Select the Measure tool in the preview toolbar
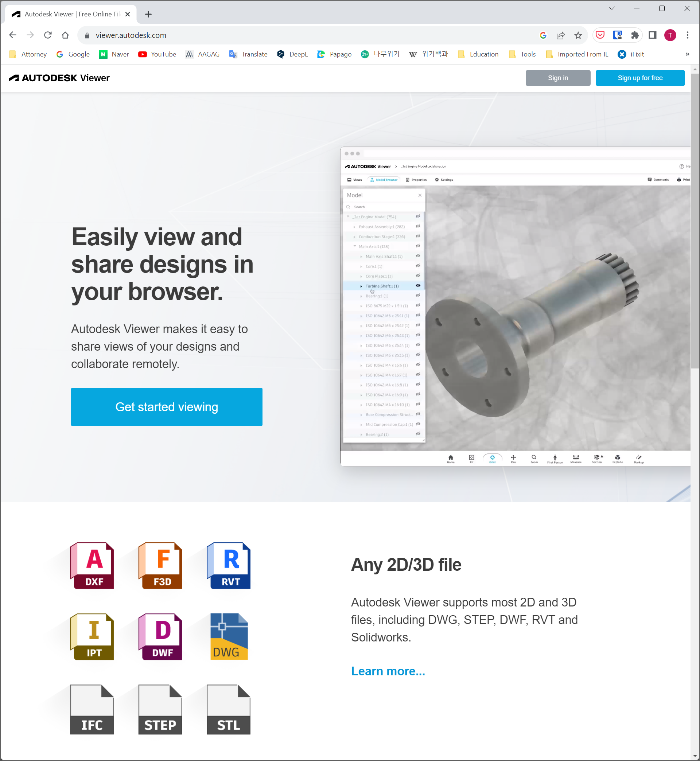700x761 pixels. point(576,459)
